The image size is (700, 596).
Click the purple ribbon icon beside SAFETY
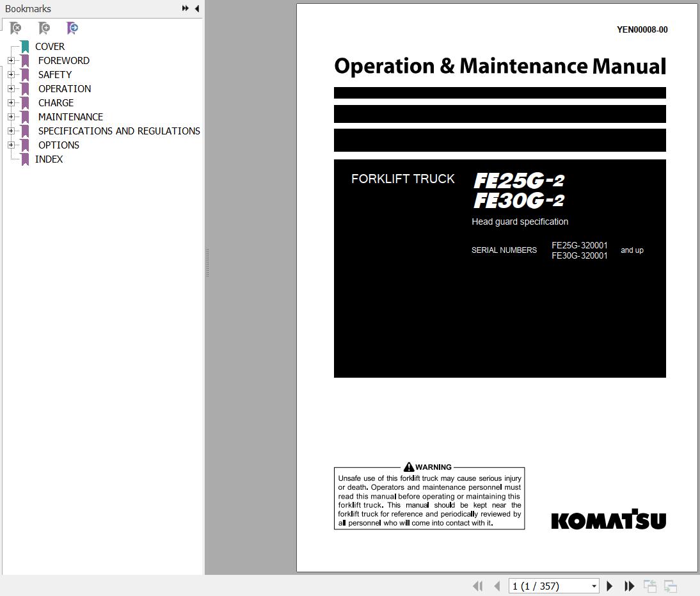(25, 75)
